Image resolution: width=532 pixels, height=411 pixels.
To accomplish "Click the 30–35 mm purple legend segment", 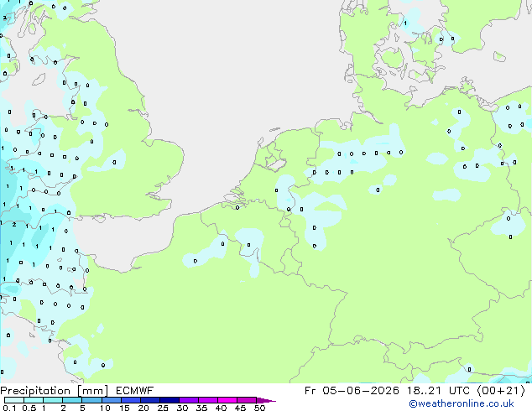I will tap(189, 400).
